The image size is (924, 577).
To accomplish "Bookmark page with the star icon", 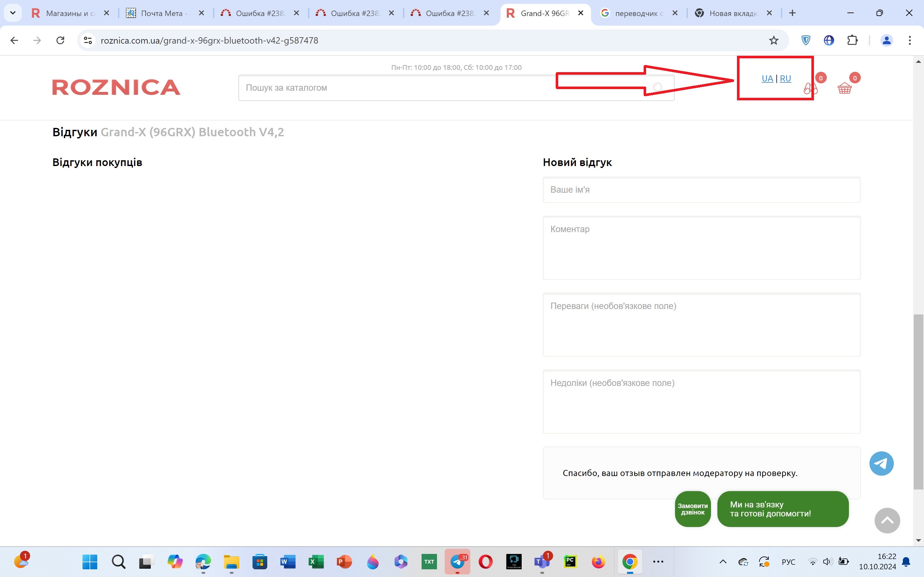I will point(774,40).
